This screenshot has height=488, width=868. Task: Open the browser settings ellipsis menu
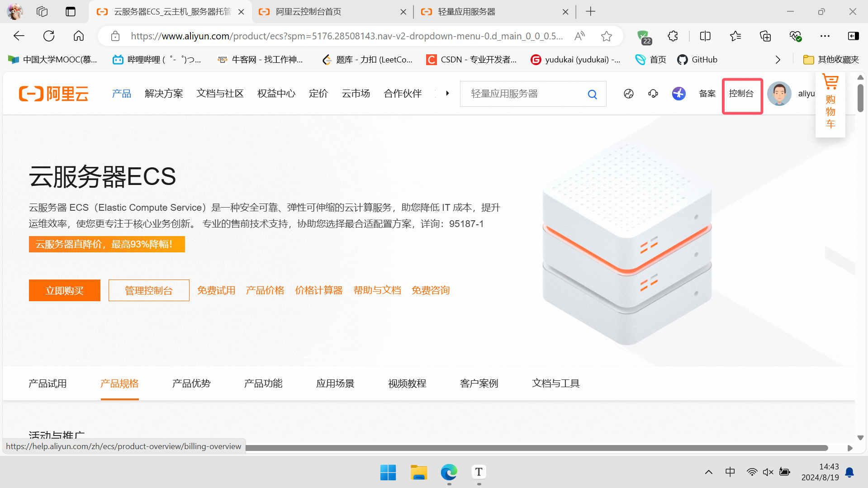[x=825, y=36]
